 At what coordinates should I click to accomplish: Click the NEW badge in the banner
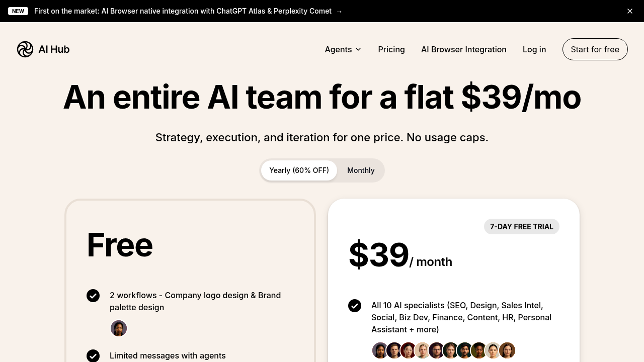point(18,11)
